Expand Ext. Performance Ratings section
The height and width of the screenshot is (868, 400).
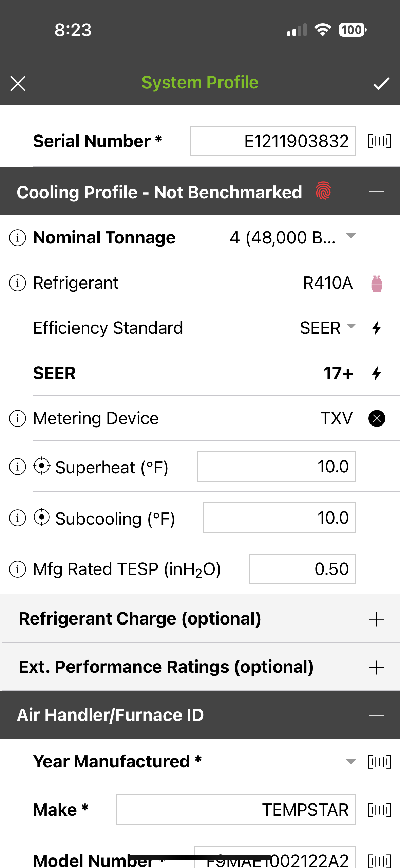[x=376, y=668]
